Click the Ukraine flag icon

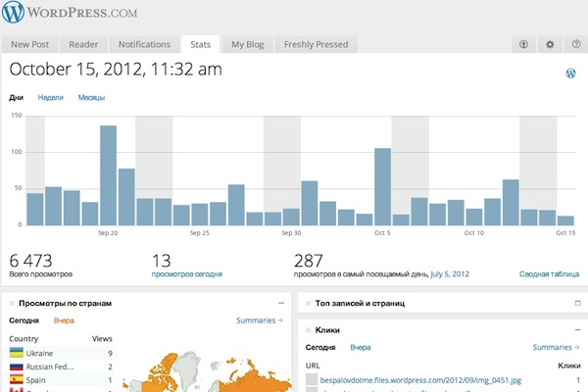tap(17, 352)
